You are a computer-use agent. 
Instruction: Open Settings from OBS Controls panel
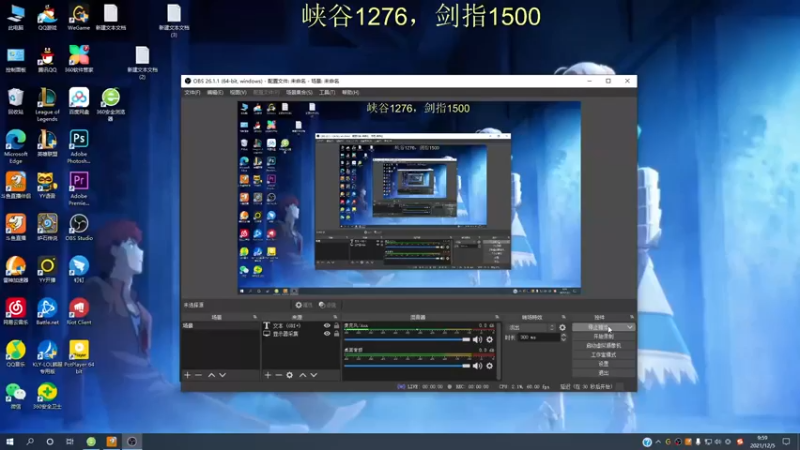click(604, 364)
